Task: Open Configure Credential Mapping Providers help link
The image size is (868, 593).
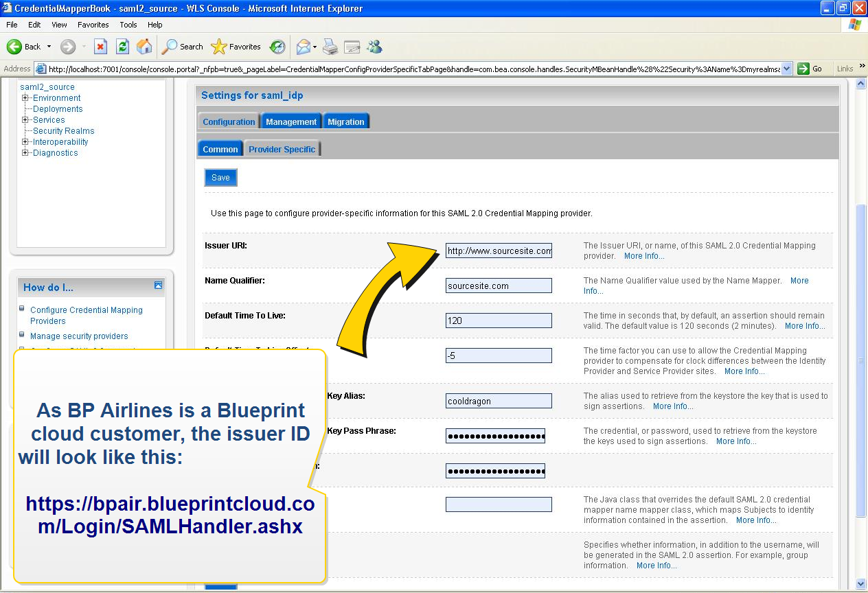Action: (x=87, y=316)
